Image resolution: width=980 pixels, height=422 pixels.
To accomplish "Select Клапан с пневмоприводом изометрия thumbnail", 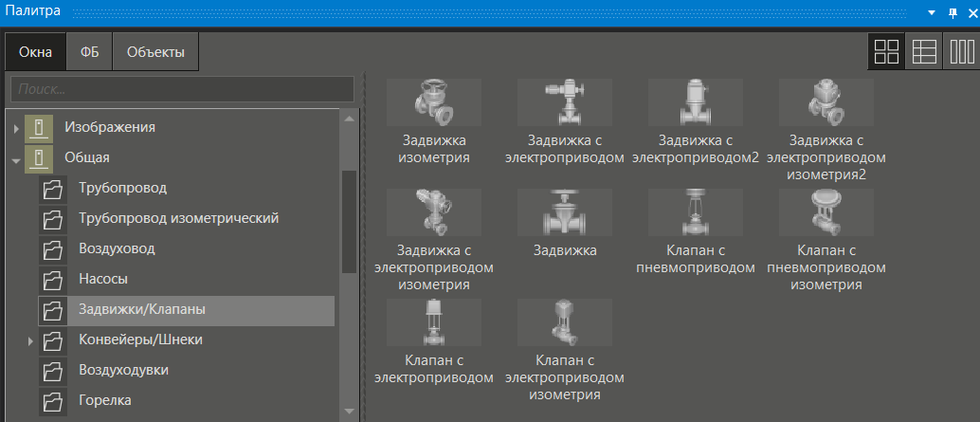I will [x=826, y=212].
